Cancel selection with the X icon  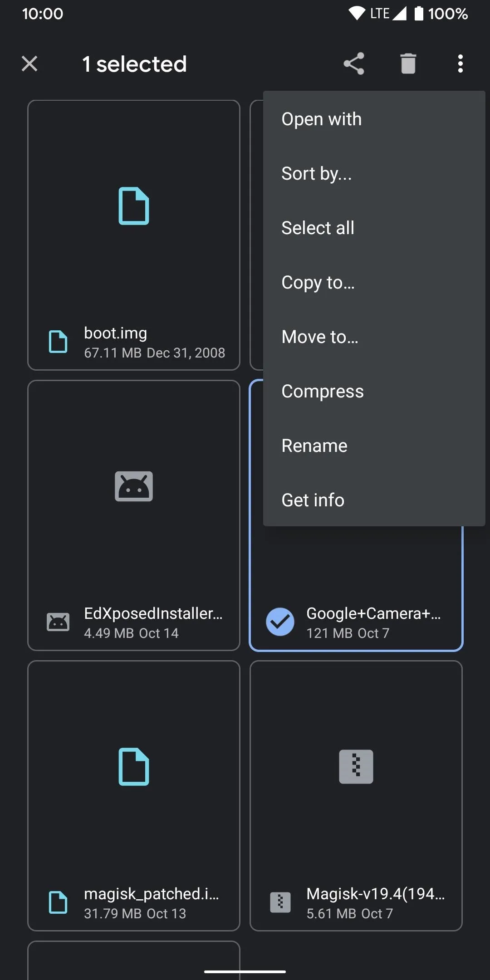click(29, 64)
